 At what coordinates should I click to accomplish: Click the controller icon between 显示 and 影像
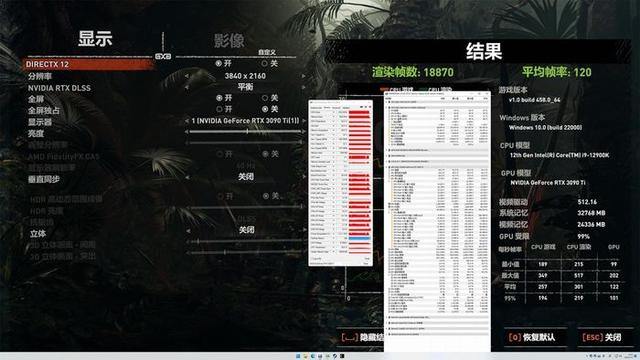163,56
